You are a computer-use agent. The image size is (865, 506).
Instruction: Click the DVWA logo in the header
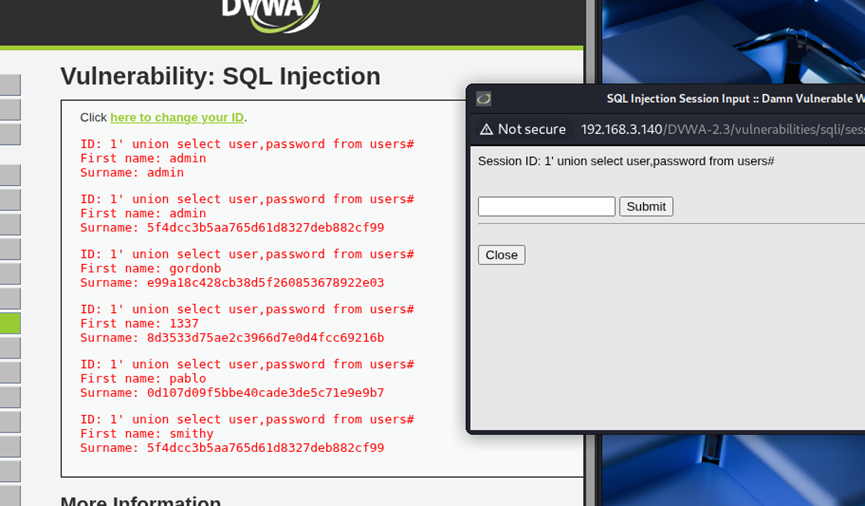point(271,15)
